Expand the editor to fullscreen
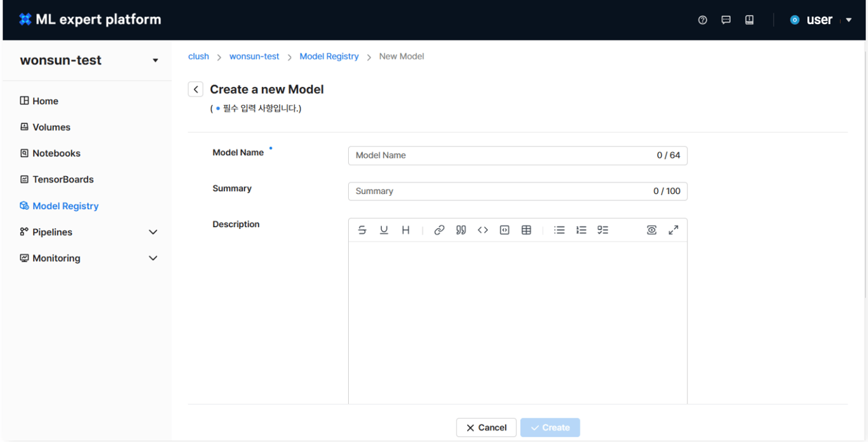Screen dimensions: 868x442 674,230
